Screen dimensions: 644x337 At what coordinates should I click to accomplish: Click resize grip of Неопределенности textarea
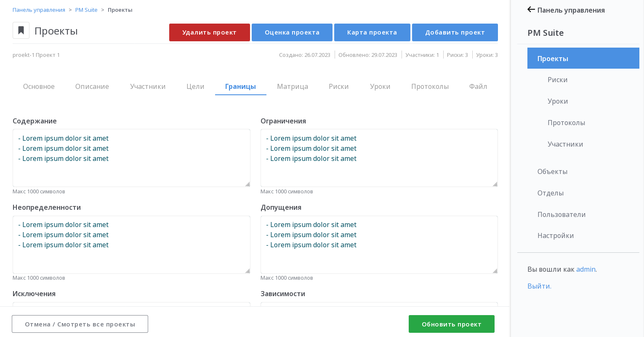click(x=247, y=271)
